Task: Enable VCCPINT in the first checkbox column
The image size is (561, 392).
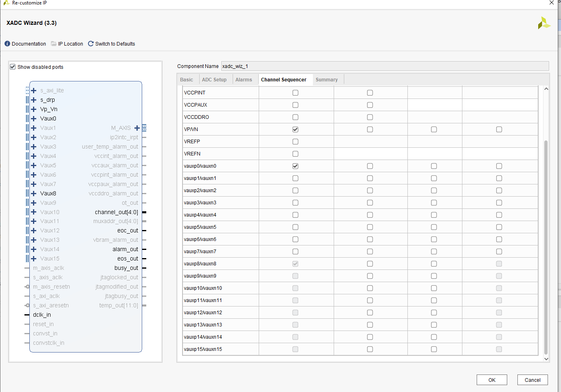Action: [x=295, y=93]
